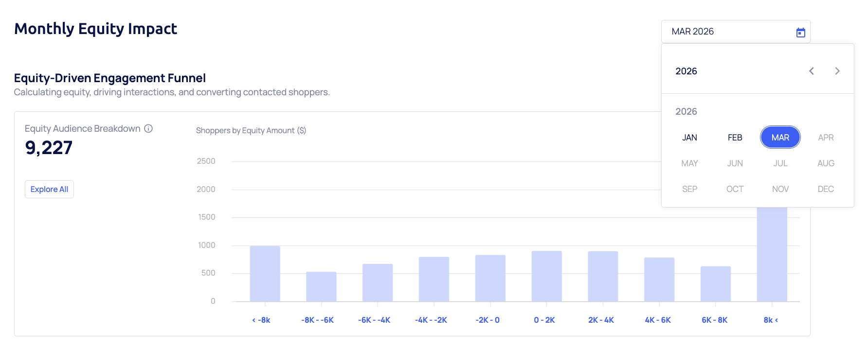
Task: Click the '4K - 6K' axis label
Action: (658, 320)
